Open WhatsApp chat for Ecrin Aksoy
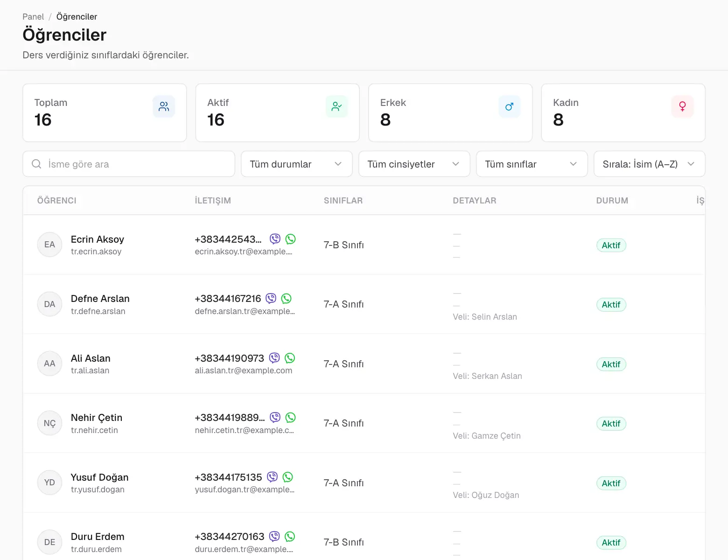 (x=290, y=239)
